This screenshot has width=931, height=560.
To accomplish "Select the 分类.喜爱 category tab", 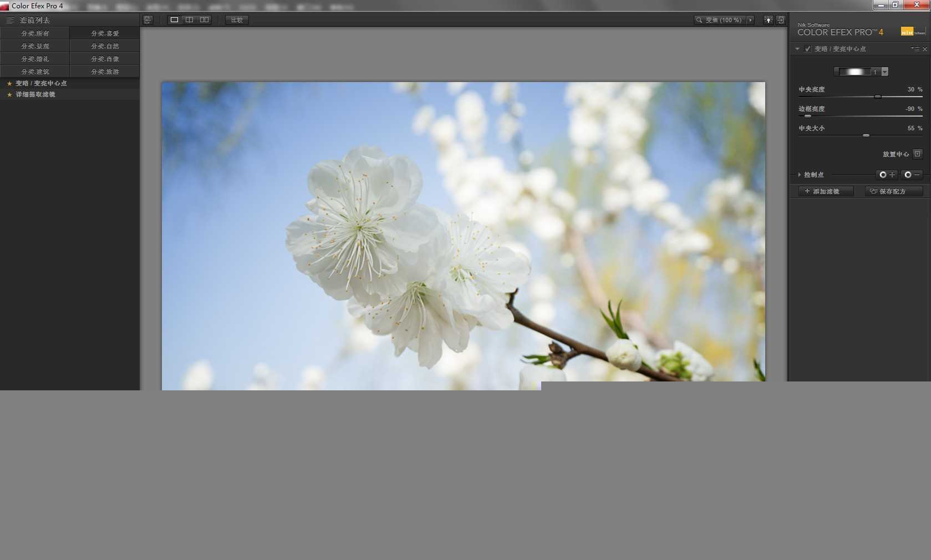I will coord(105,33).
